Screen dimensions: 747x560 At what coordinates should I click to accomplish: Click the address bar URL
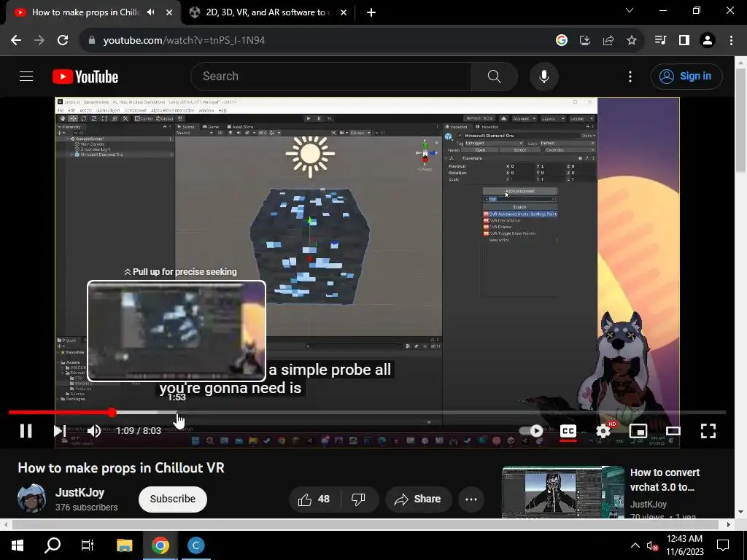pyautogui.click(x=184, y=40)
